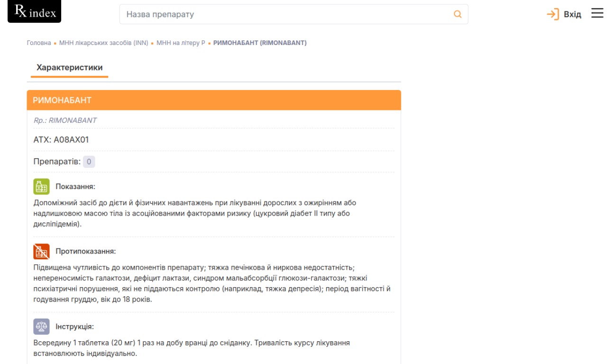
Task: Focus the Назва препарату search field
Action: [x=285, y=14]
